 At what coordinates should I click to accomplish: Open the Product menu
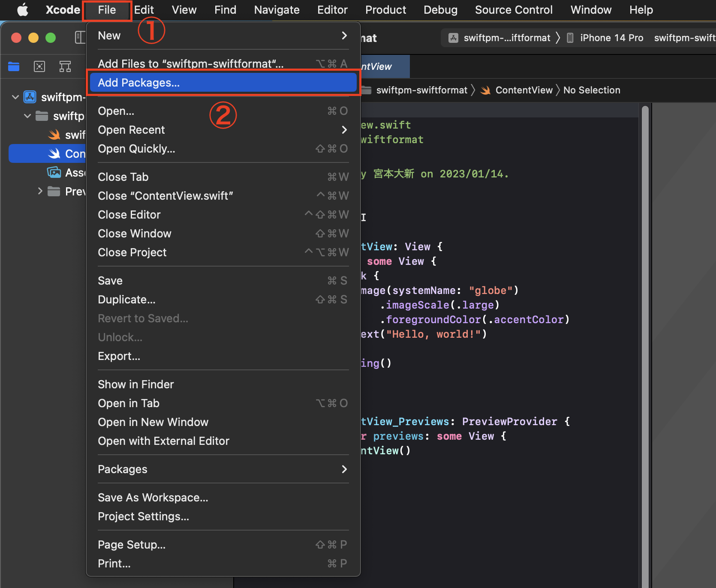tap(386, 9)
